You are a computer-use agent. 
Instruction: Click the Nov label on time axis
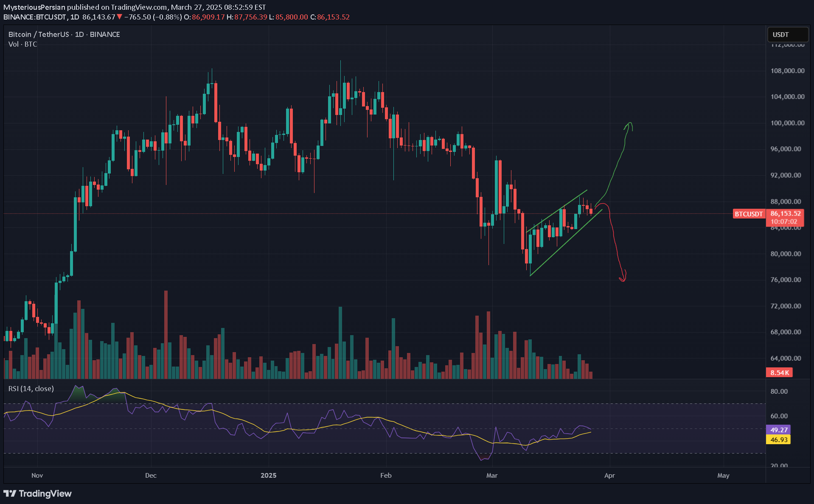(37, 475)
